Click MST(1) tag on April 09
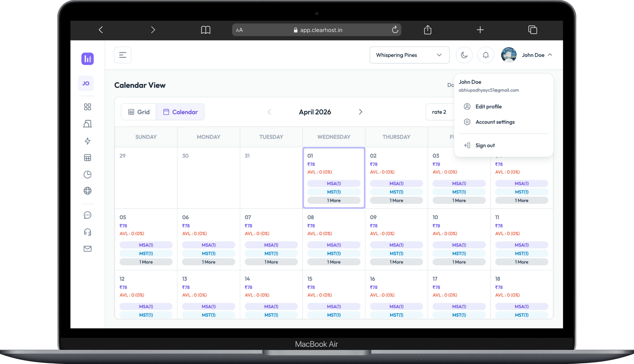Viewport: 634px width, 364px height. pyautogui.click(x=396, y=253)
